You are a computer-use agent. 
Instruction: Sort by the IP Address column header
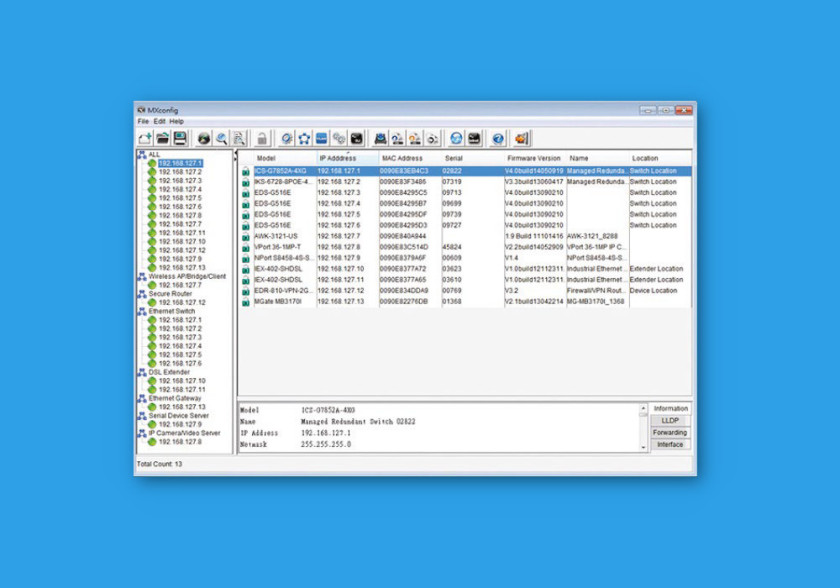[x=348, y=159]
